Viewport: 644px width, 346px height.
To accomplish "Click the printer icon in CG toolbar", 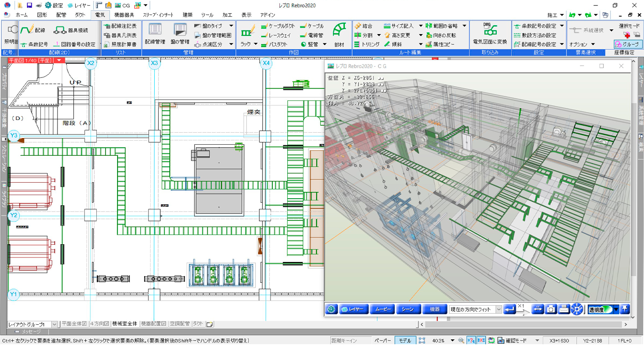I will click(x=564, y=309).
